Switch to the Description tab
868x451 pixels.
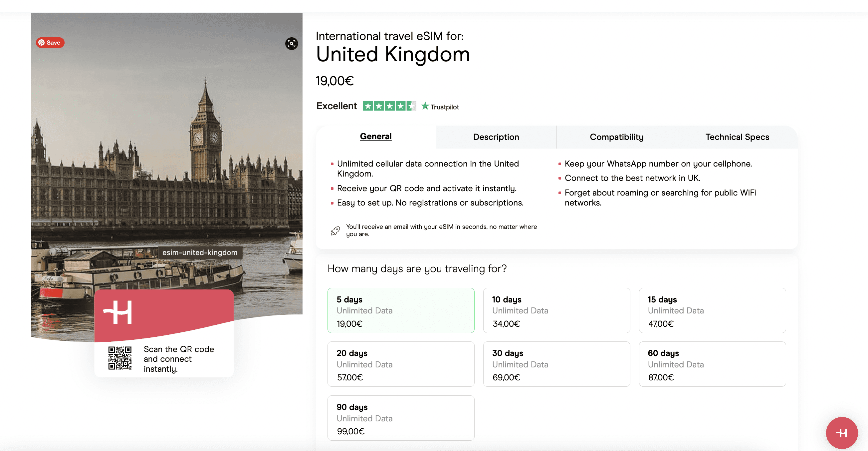(496, 137)
